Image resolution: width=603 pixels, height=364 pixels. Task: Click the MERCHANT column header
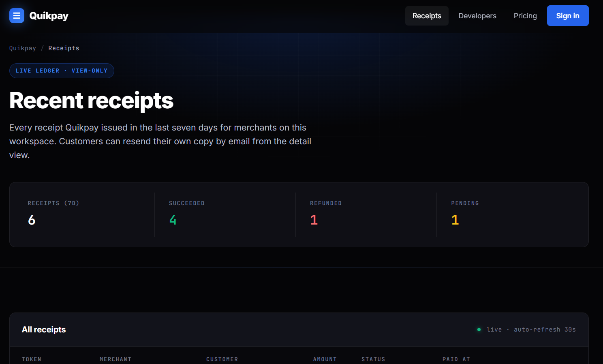pos(115,360)
